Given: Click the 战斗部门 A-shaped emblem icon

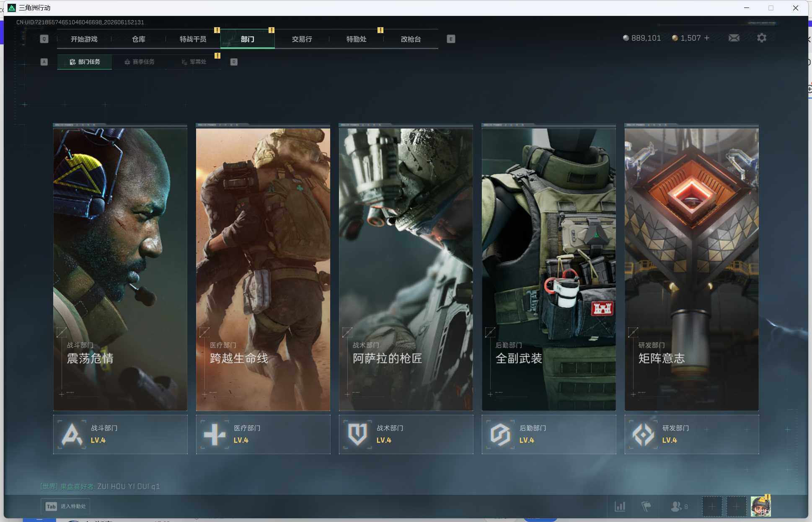Looking at the screenshot, I should [x=72, y=435].
